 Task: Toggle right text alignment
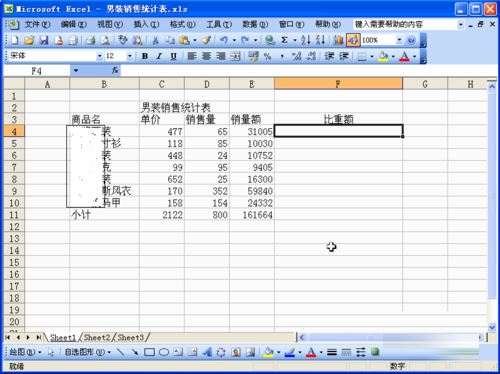coord(221,56)
